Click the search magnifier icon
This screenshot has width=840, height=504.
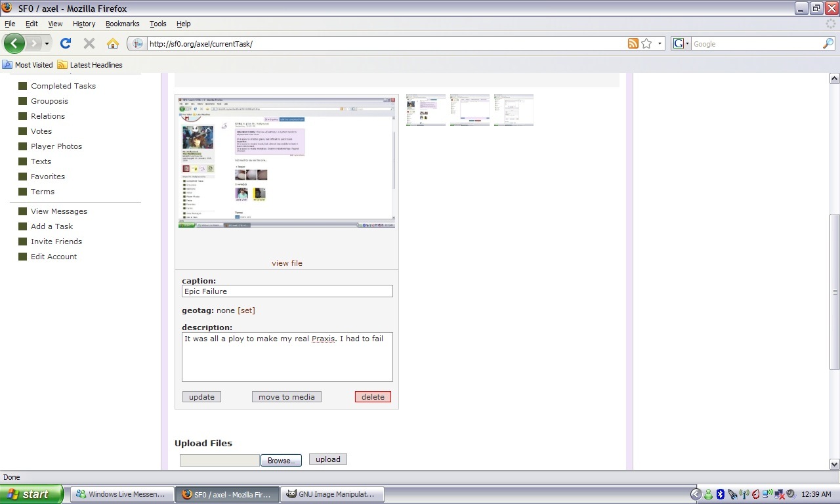[828, 44]
